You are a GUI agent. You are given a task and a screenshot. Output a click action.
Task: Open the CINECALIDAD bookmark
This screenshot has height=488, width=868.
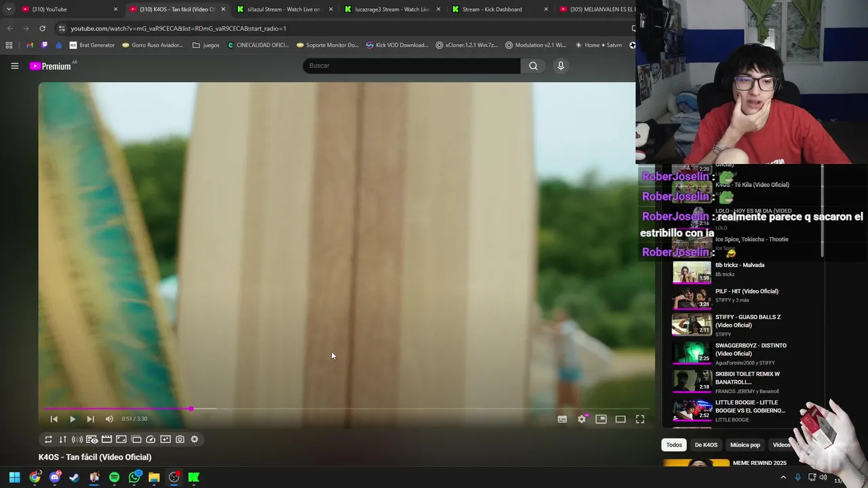(x=258, y=45)
